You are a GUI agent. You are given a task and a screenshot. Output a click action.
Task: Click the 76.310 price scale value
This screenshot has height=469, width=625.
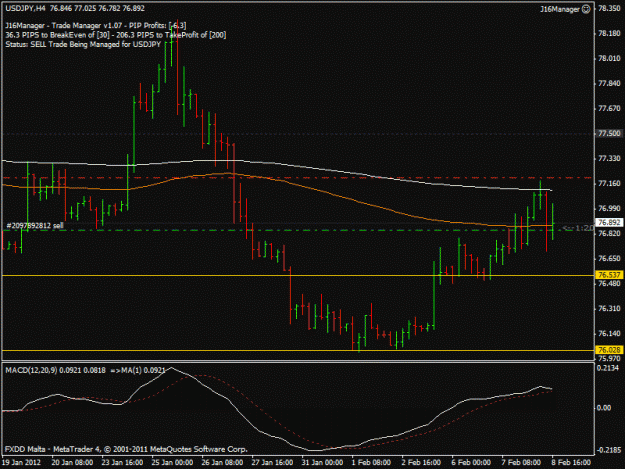coord(609,308)
